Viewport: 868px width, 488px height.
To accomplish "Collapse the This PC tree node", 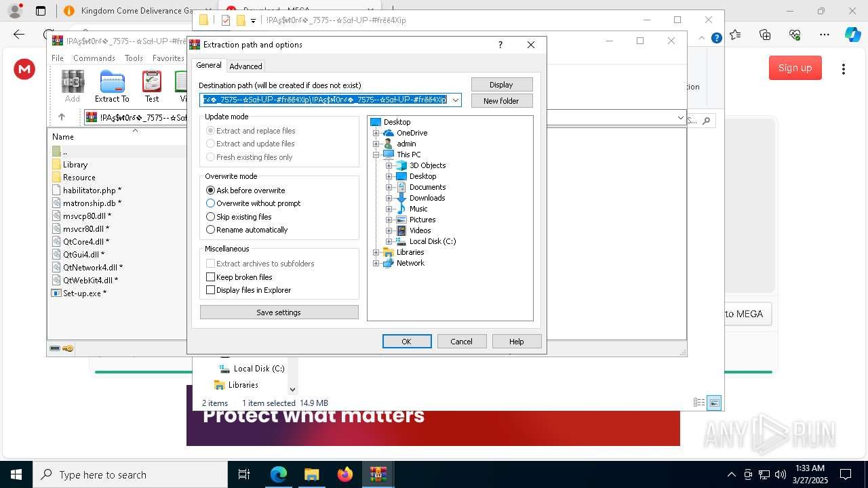I will pos(376,155).
